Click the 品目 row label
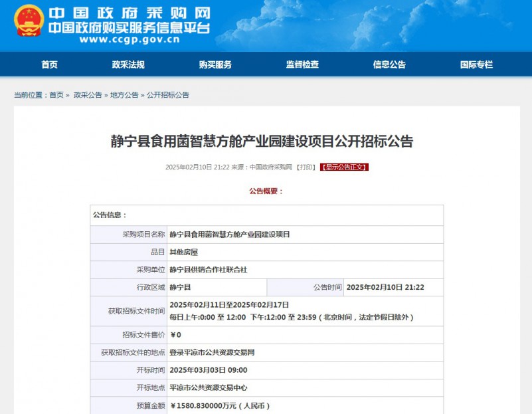 coord(158,252)
